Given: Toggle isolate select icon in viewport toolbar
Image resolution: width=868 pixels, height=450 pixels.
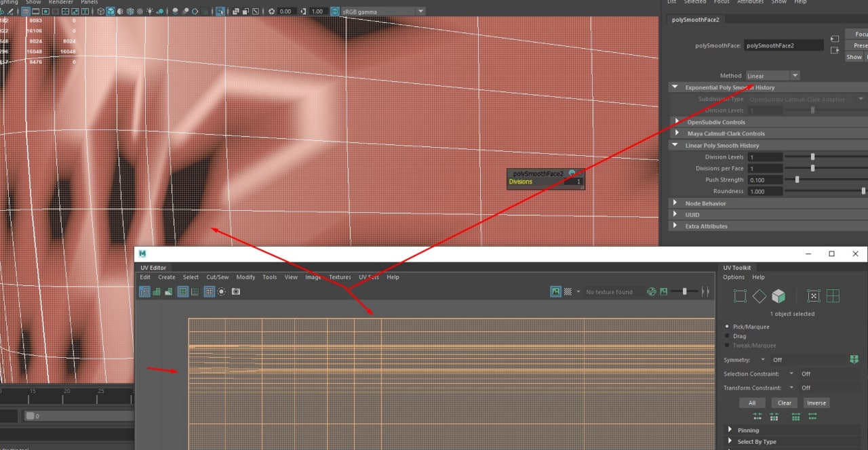Looking at the screenshot, I should [x=220, y=12].
